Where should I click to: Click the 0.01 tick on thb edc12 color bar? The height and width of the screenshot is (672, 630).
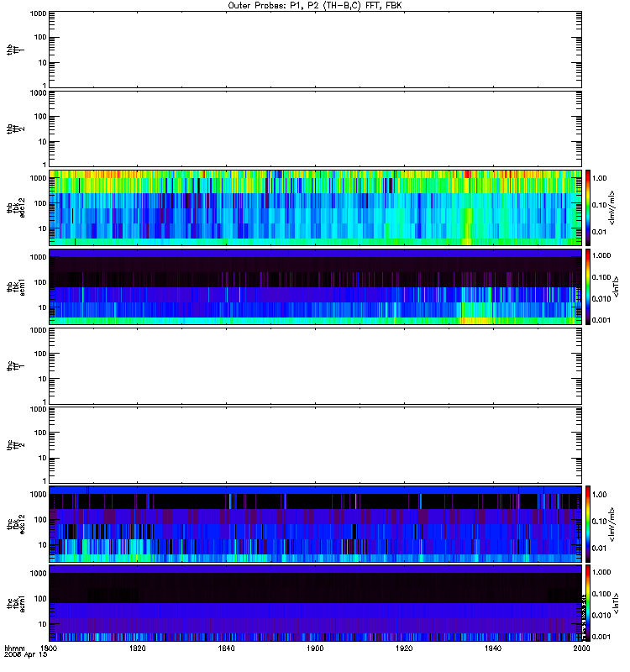click(x=599, y=232)
